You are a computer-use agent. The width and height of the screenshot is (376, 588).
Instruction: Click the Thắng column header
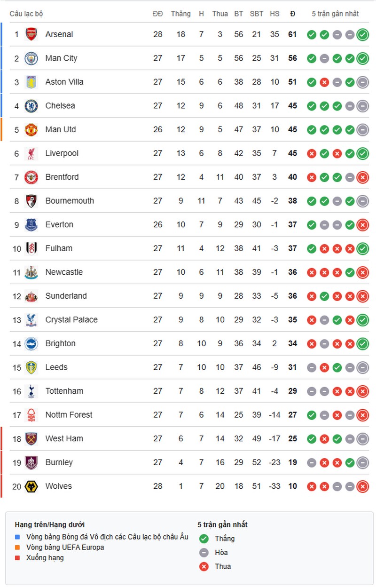pyautogui.click(x=181, y=14)
